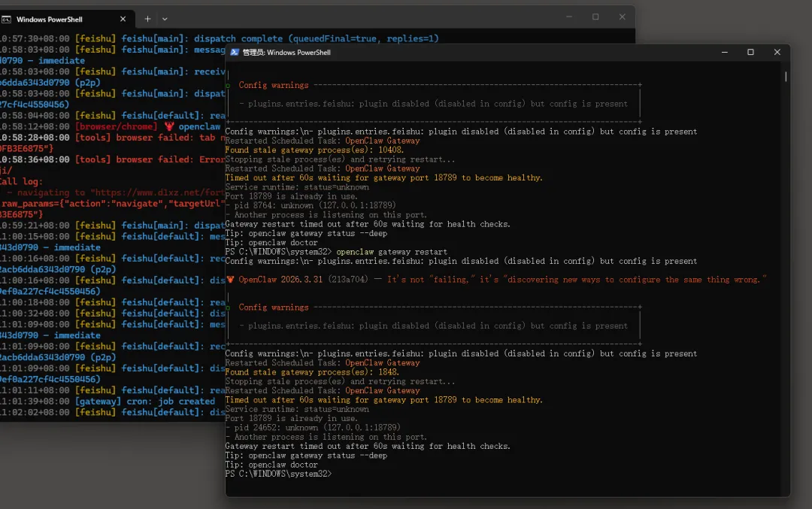
Task: Click the admin PowerShell window title text
Action: click(286, 53)
